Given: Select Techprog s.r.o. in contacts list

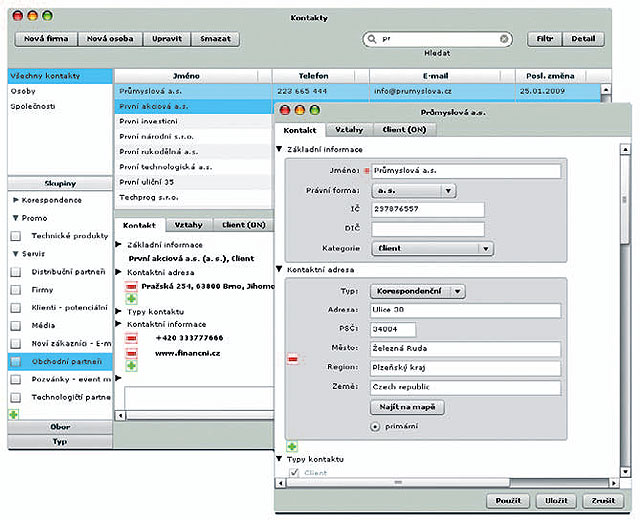Looking at the screenshot, I should point(193,198).
